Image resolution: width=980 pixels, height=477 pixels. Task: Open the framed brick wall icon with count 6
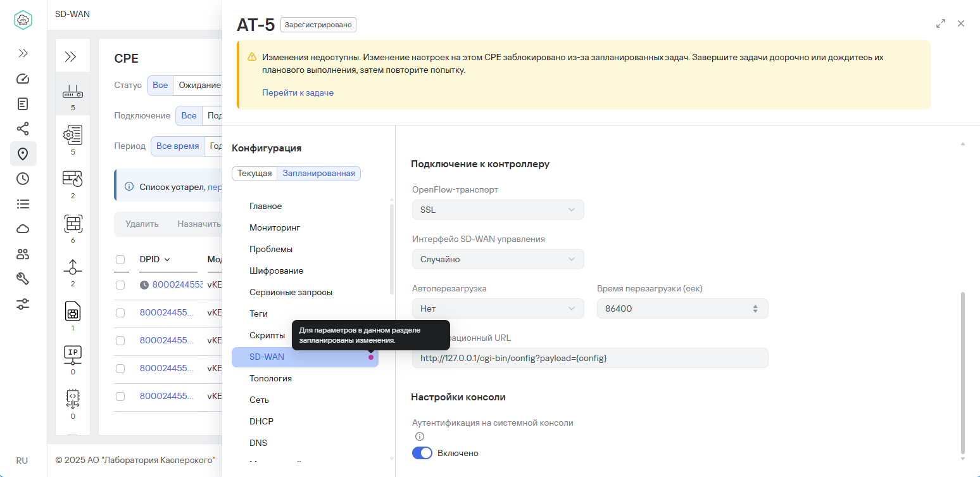click(x=73, y=223)
